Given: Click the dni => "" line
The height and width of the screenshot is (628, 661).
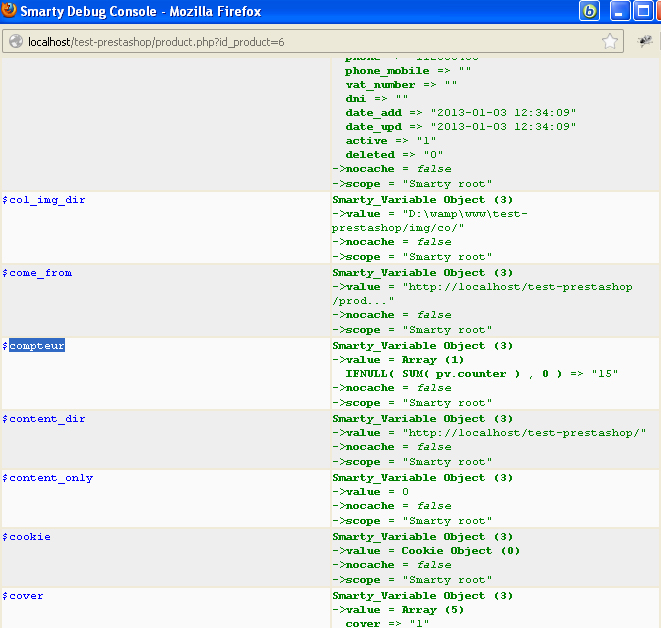Looking at the screenshot, I should 377,99.
